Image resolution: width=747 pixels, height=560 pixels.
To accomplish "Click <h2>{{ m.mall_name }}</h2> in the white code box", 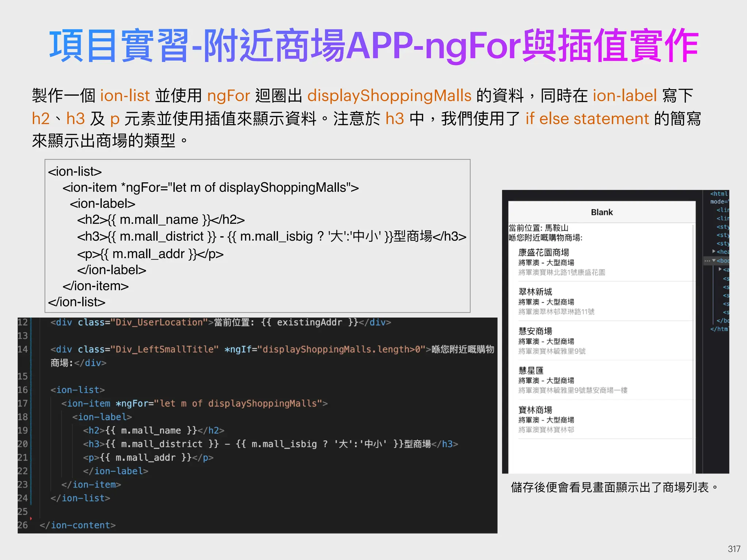I will click(x=161, y=219).
